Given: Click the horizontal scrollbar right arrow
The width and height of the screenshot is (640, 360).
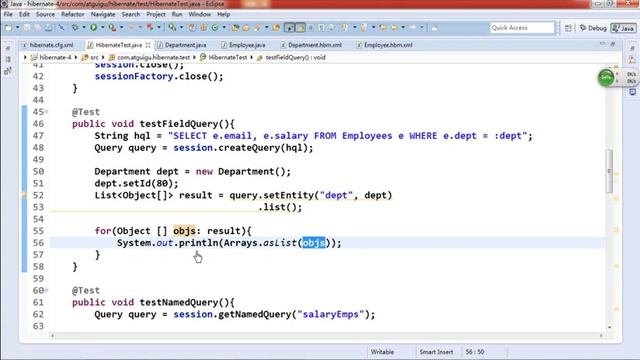Looking at the screenshot, I should [601, 336].
